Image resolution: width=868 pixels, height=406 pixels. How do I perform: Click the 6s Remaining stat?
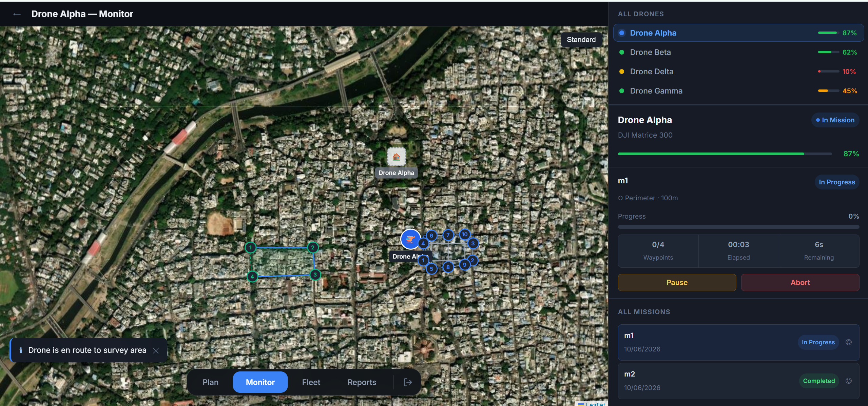(819, 251)
